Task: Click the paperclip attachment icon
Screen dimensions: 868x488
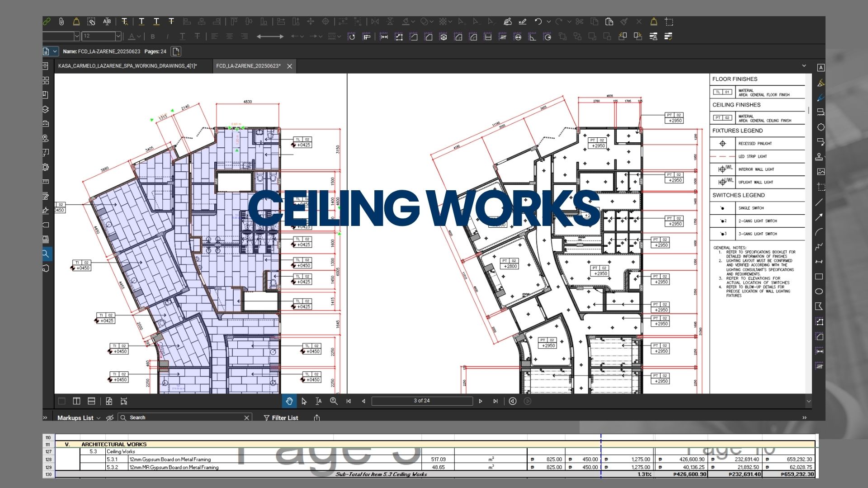Action: [61, 22]
